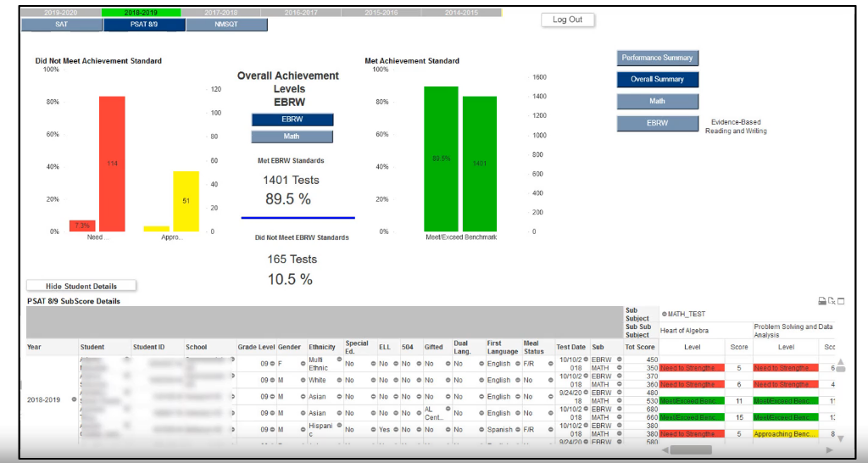Maximize the SubScore Details table
Screen dimensions: 868x463
(x=841, y=301)
